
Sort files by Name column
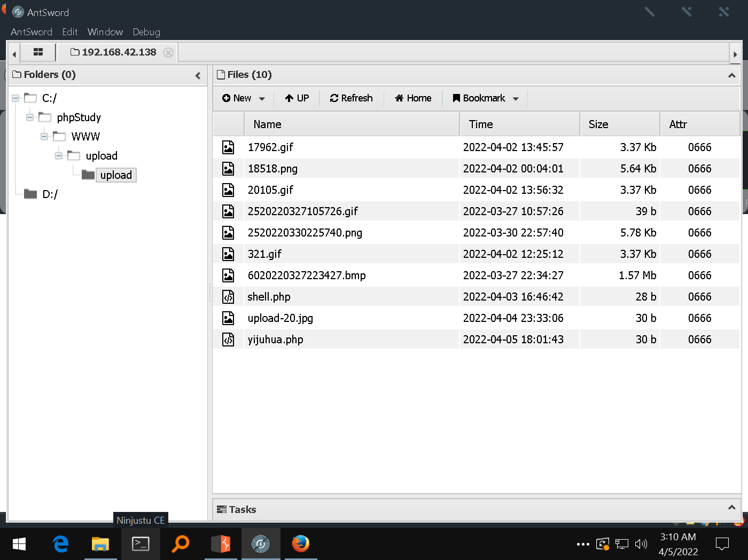pos(352,124)
